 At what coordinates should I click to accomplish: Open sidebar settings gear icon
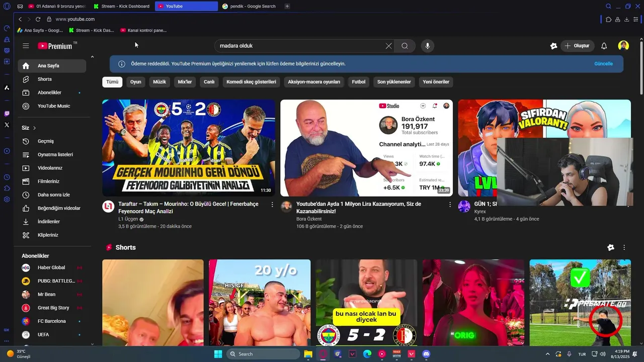[x=7, y=199]
